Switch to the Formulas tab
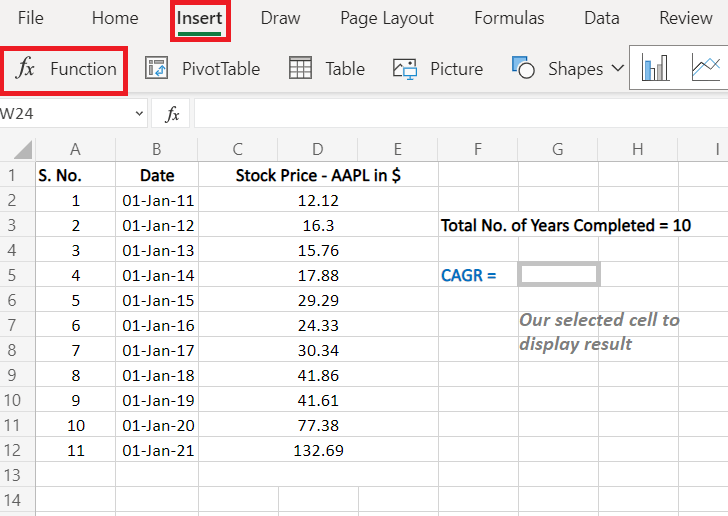The height and width of the screenshot is (516, 728). point(509,18)
